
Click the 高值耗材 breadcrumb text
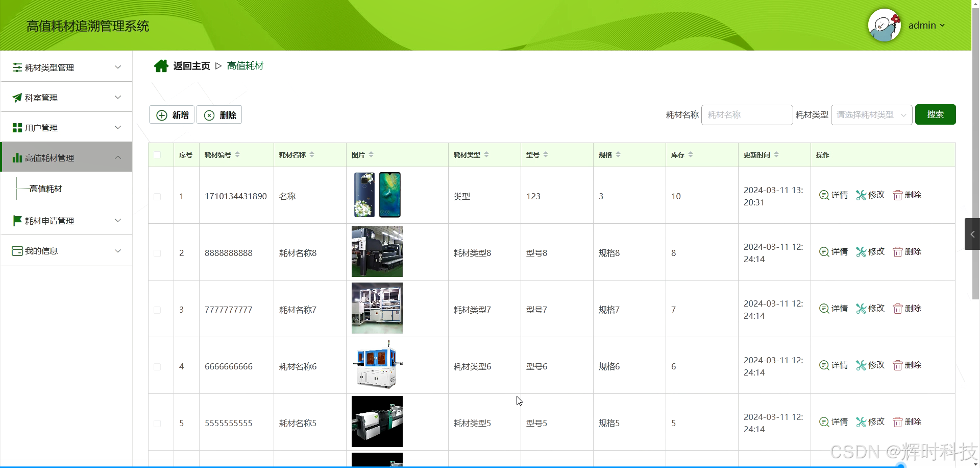[246, 66]
